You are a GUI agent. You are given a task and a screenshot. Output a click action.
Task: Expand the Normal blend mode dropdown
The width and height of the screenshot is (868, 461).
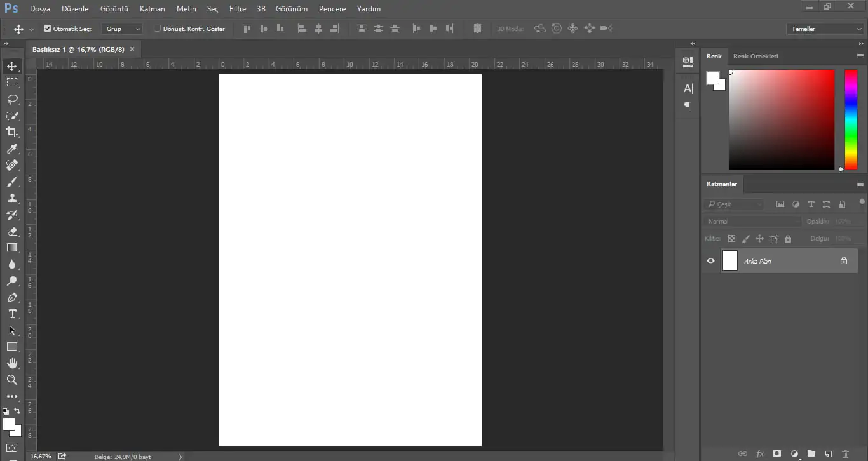(x=752, y=221)
